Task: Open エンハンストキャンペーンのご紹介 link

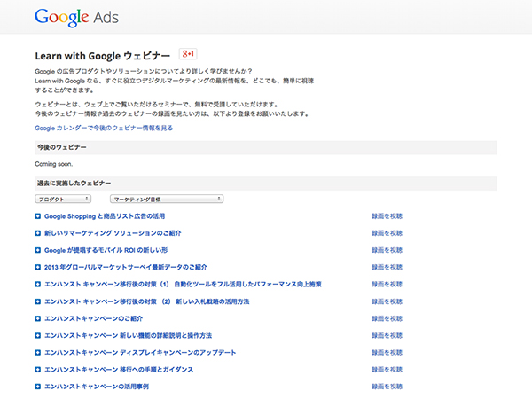Action: click(94, 318)
